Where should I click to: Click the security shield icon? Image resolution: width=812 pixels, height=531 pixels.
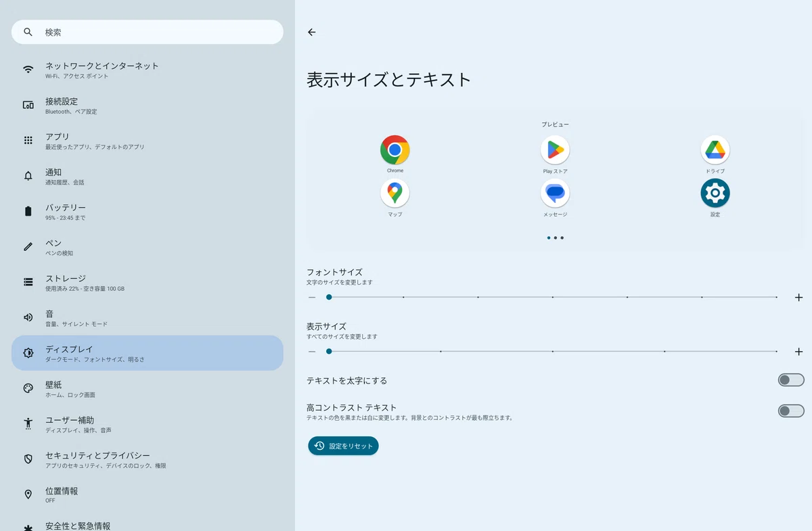28,459
